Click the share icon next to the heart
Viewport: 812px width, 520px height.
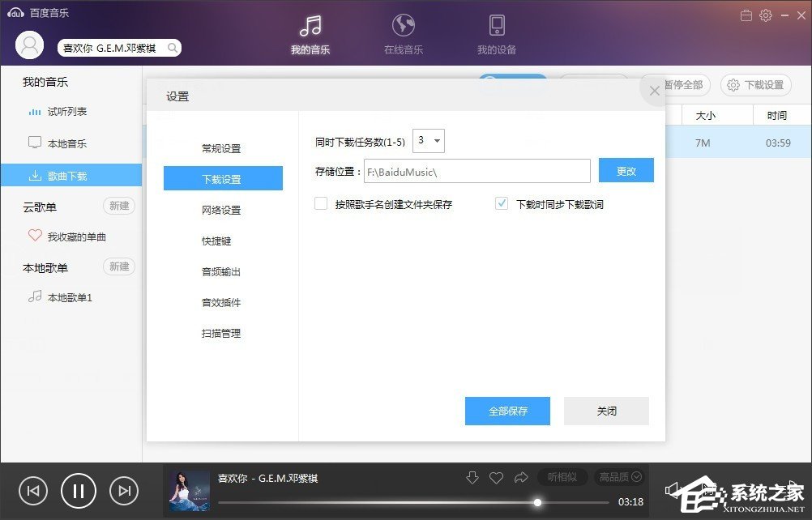[x=521, y=478]
